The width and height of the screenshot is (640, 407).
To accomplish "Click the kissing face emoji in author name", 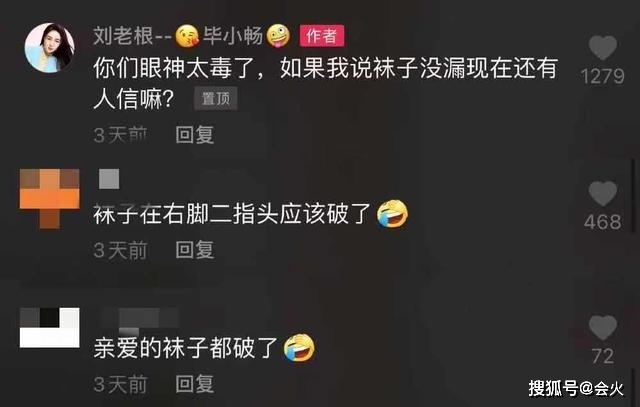I will tap(187, 36).
